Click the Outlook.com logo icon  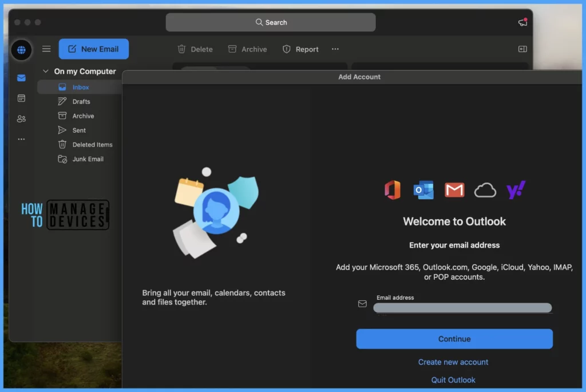click(423, 190)
